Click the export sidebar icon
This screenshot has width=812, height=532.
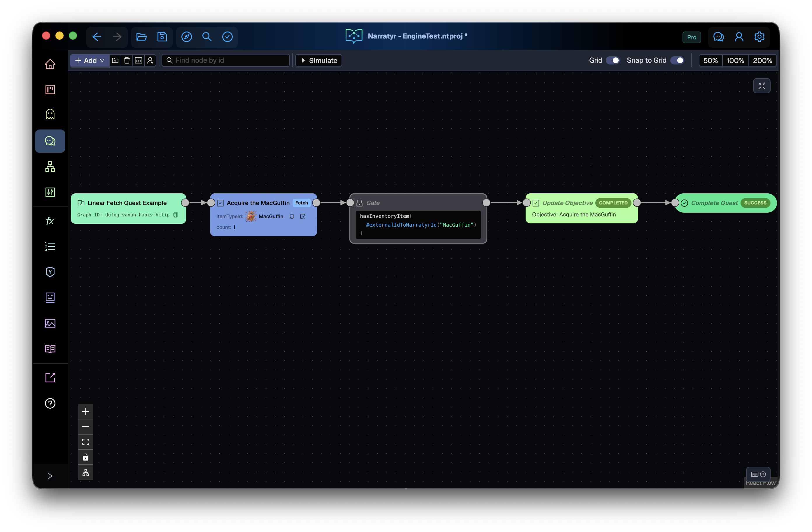click(x=50, y=377)
